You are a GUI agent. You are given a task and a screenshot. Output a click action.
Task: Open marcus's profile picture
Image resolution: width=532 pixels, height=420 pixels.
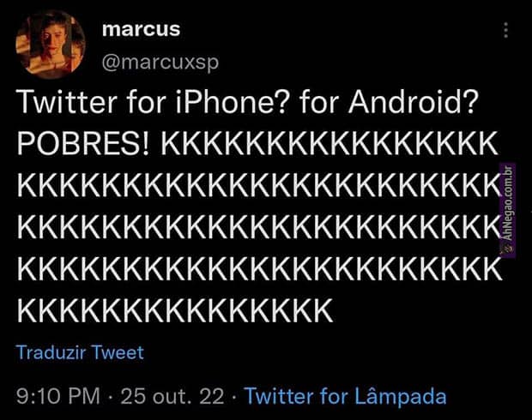(x=51, y=44)
